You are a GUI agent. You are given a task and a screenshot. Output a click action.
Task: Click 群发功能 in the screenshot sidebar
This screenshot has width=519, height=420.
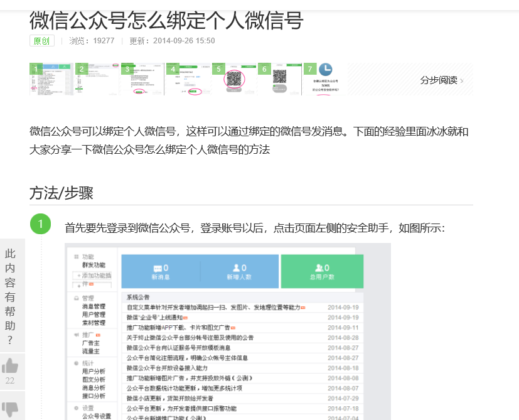click(x=94, y=265)
